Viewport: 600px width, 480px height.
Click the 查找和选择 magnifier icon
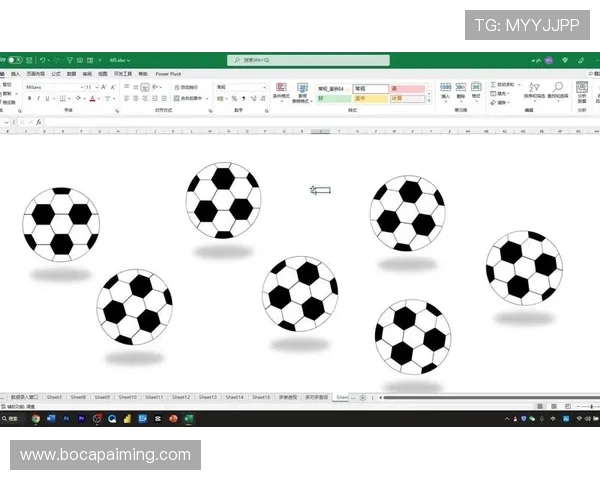(x=558, y=87)
